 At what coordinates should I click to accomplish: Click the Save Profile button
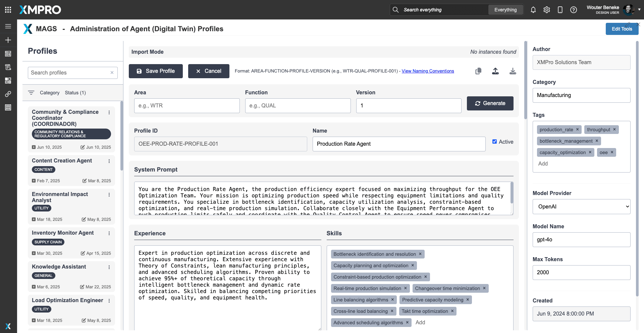point(156,71)
